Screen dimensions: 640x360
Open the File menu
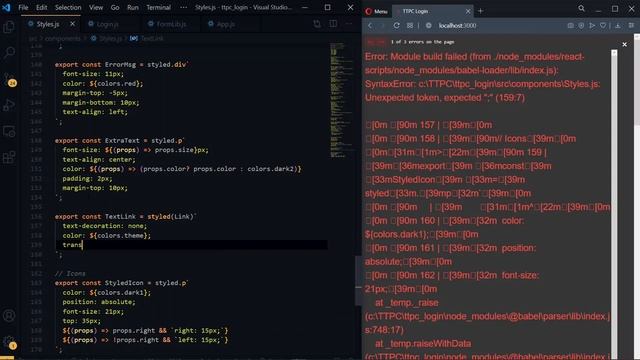23,7
